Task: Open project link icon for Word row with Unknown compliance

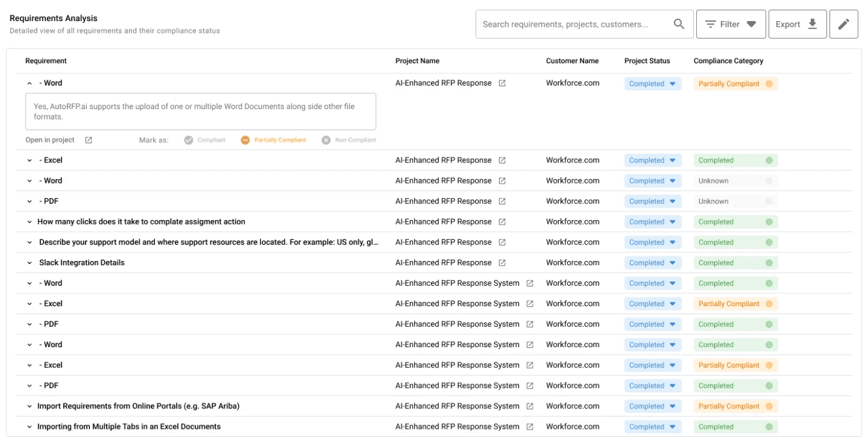Action: coord(502,181)
